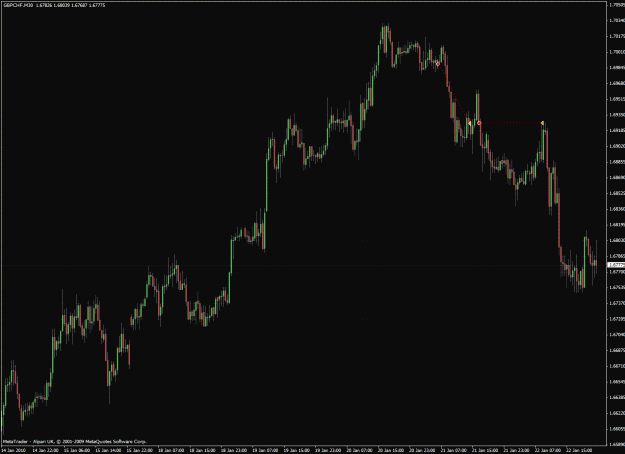
Task: Select the yellow exit arrow ending the horizontal dotted line
Action: coord(542,123)
